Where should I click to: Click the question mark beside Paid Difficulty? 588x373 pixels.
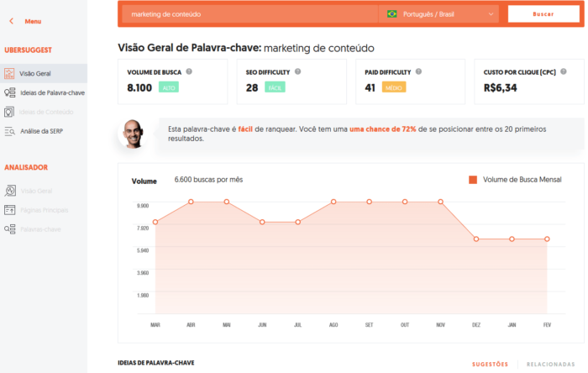417,72
